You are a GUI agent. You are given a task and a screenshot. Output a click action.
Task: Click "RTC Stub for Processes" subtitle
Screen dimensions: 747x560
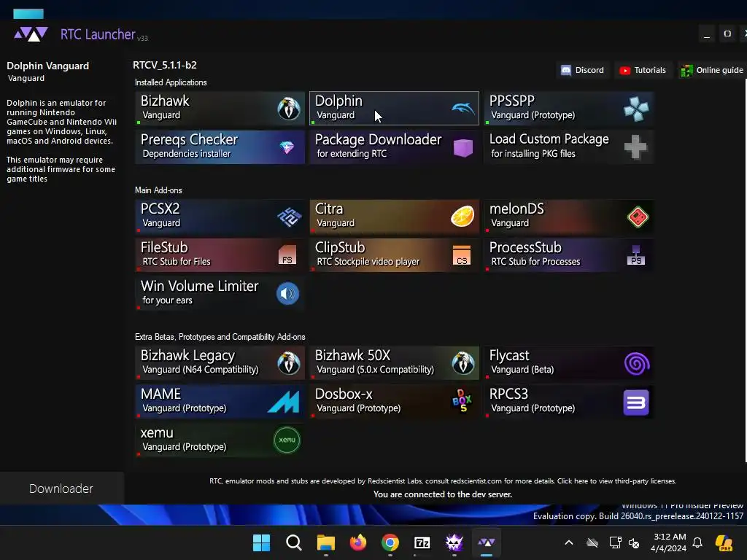(535, 262)
